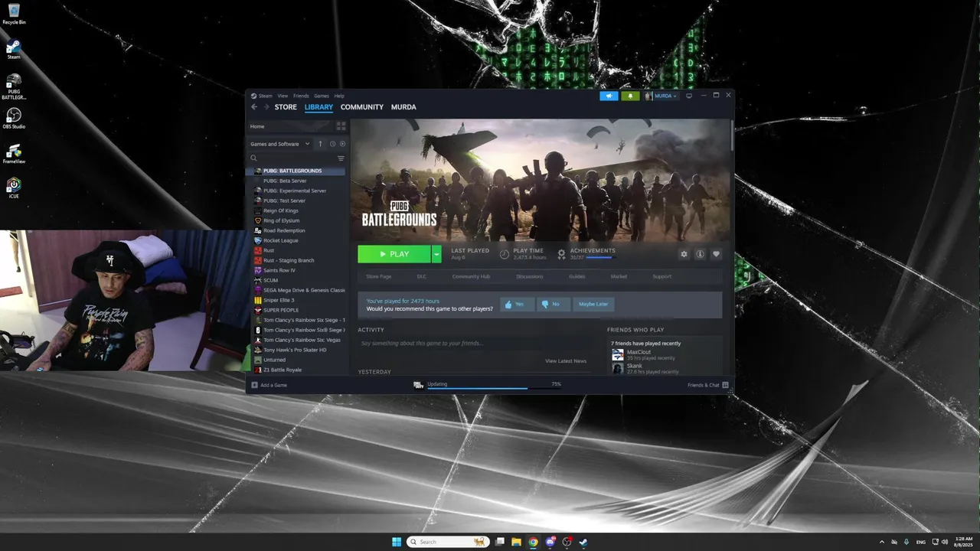Click the achievements progress bar
This screenshot has height=551, width=980.
click(x=599, y=258)
